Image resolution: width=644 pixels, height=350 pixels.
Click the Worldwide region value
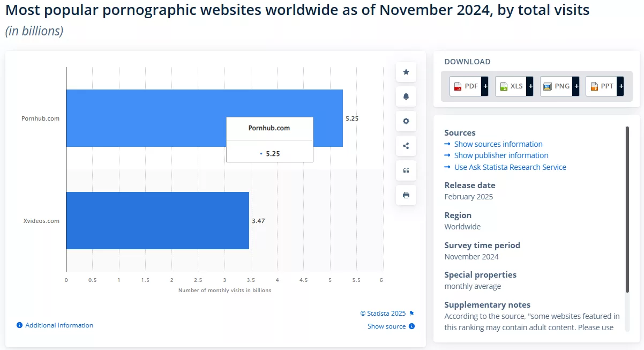point(462,227)
